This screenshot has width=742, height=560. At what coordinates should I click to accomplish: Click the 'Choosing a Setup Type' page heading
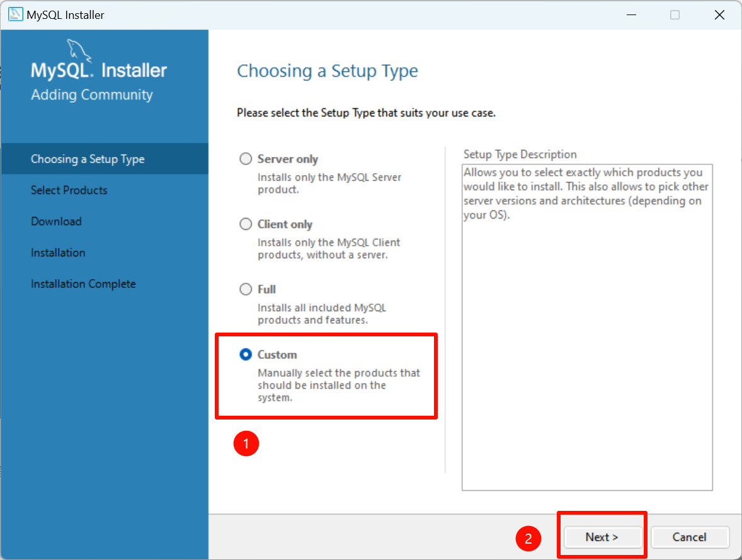click(x=328, y=71)
